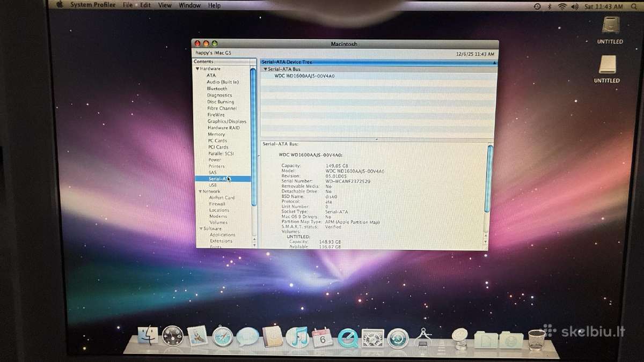Screen dimensions: 644x362
Task: Collapse the Hardware section triangle
Action: 197,69
